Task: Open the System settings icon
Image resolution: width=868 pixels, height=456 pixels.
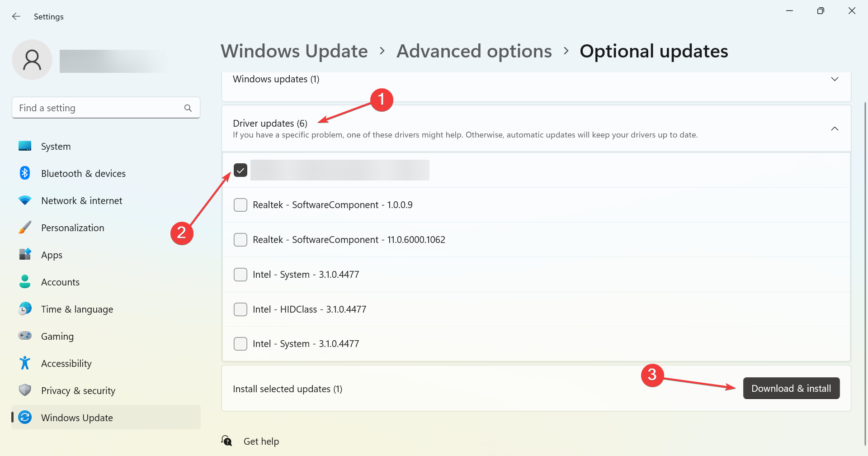Action: 24,146
